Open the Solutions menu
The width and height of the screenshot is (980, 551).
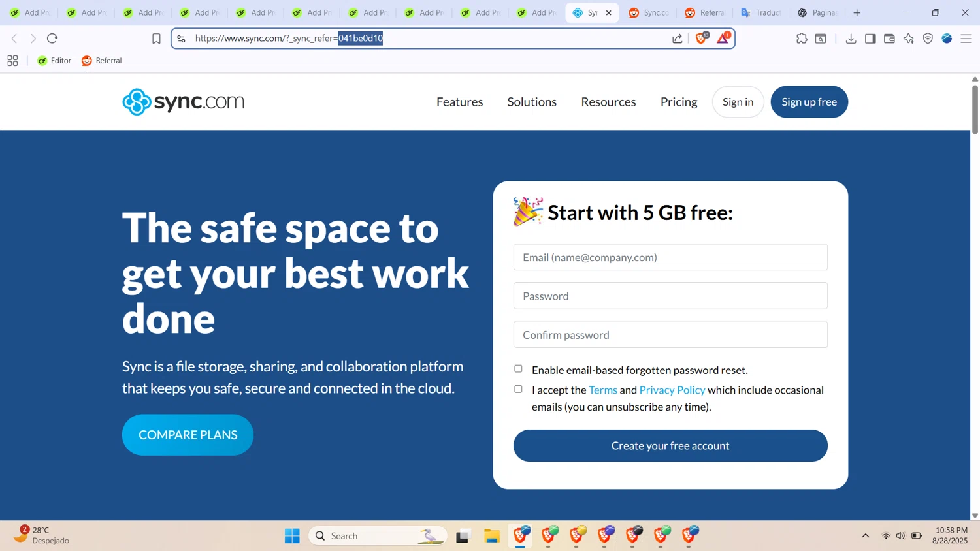point(532,102)
